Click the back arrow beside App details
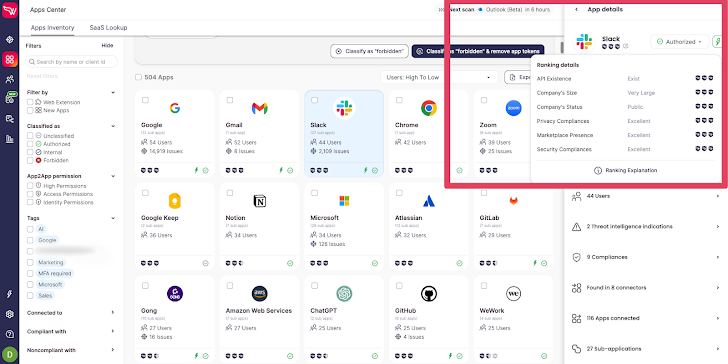 coord(576,9)
